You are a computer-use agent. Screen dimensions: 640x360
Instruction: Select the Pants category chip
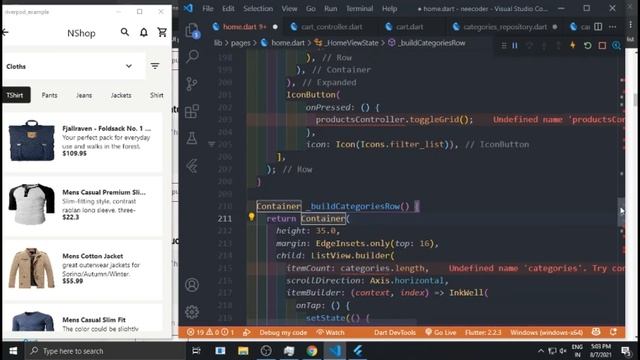coord(49,95)
